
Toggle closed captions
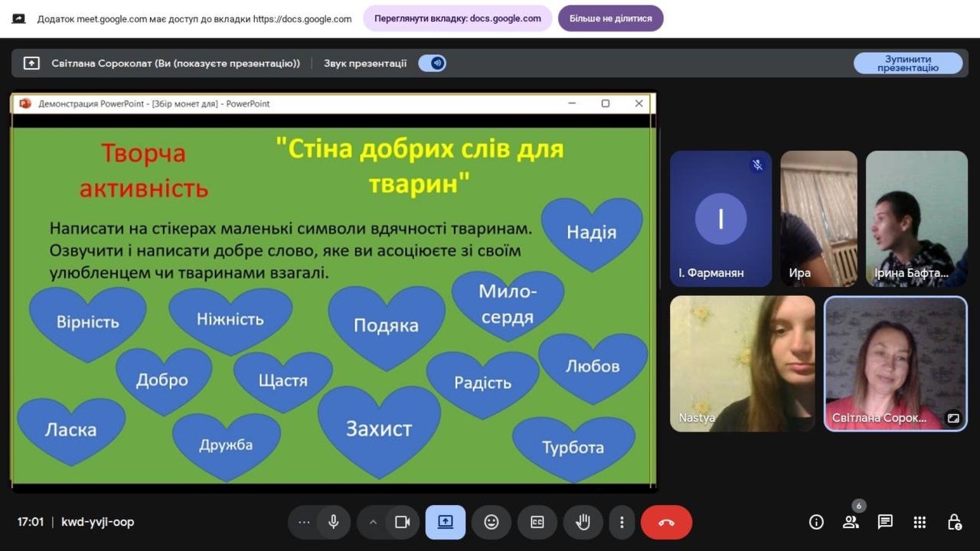coord(537,522)
